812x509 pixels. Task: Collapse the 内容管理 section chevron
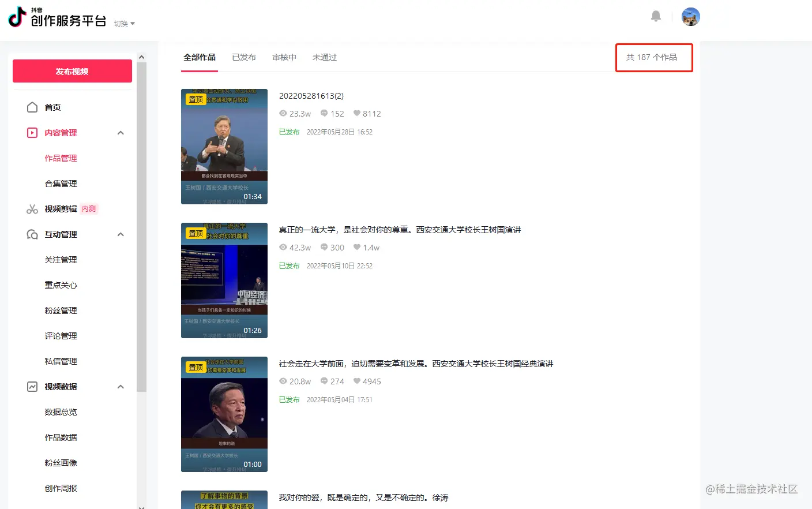121,133
